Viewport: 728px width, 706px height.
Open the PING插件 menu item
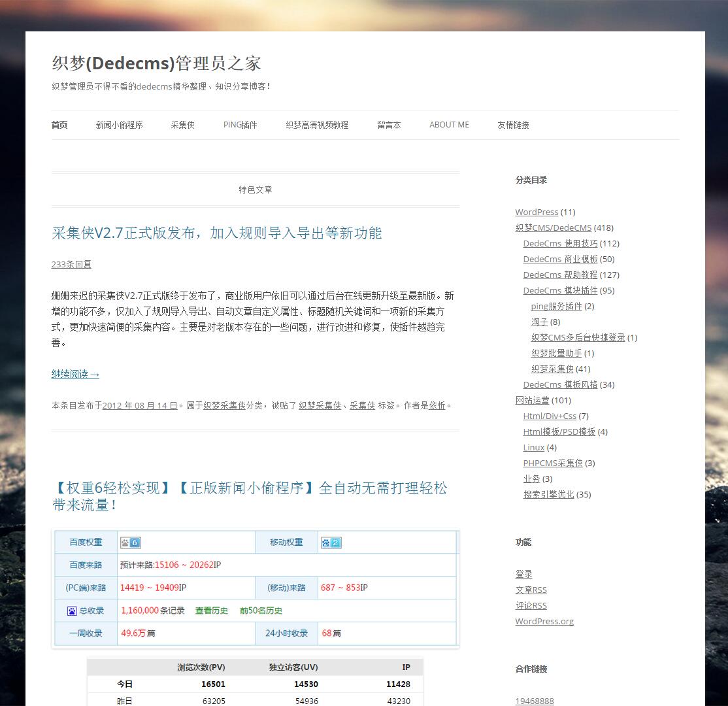[x=240, y=125]
